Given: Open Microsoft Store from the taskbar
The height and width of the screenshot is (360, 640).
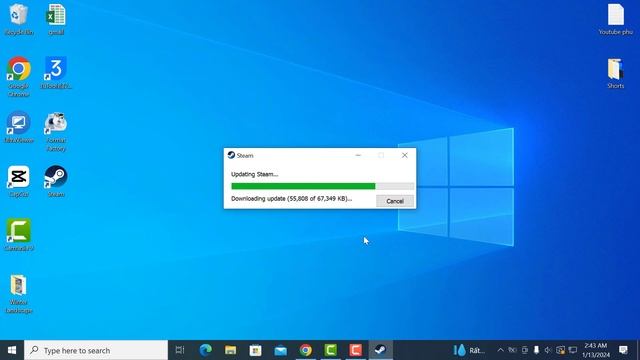Looking at the screenshot, I should coord(256,350).
